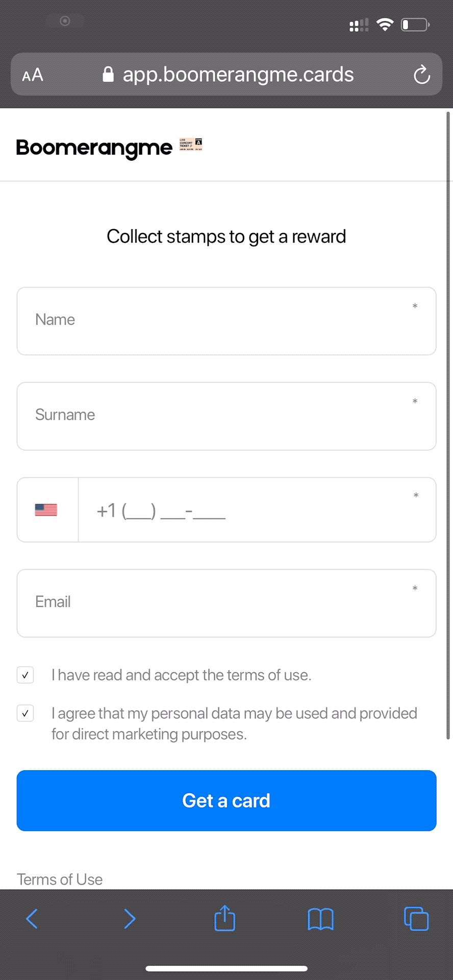453x980 pixels.
Task: Reload the page in the address bar
Action: pyautogui.click(x=421, y=75)
